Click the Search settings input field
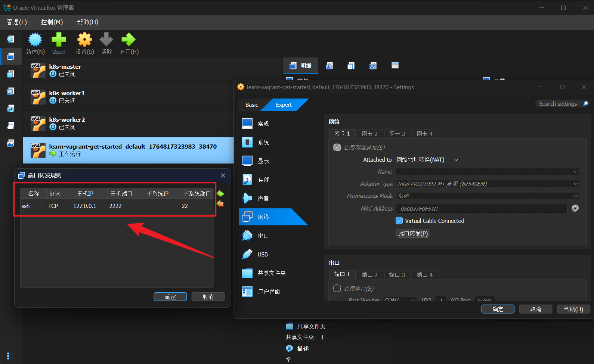 tap(558, 104)
